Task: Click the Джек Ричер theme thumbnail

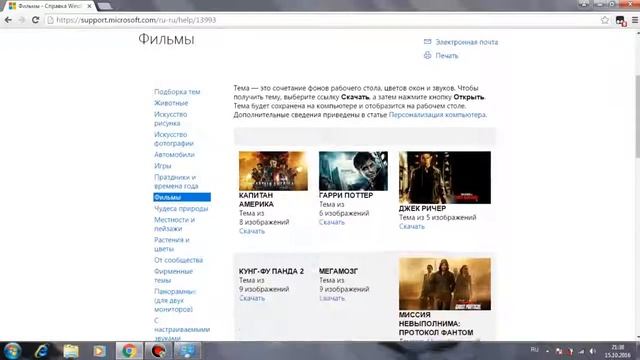Action: click(444, 177)
